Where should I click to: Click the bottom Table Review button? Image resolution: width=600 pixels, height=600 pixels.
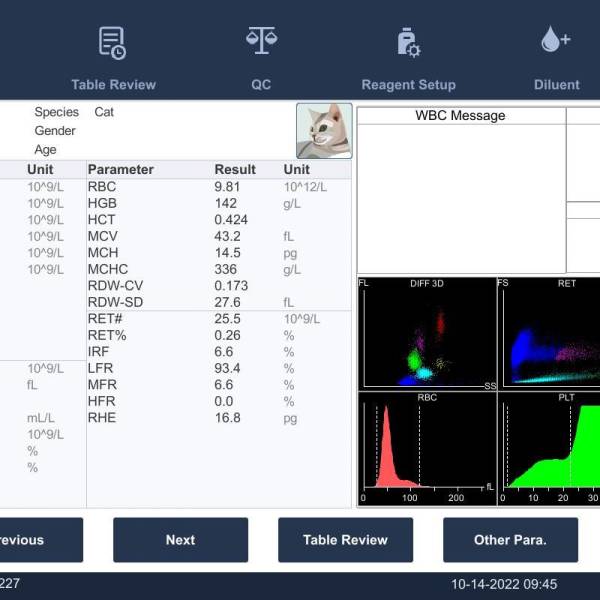(346, 540)
